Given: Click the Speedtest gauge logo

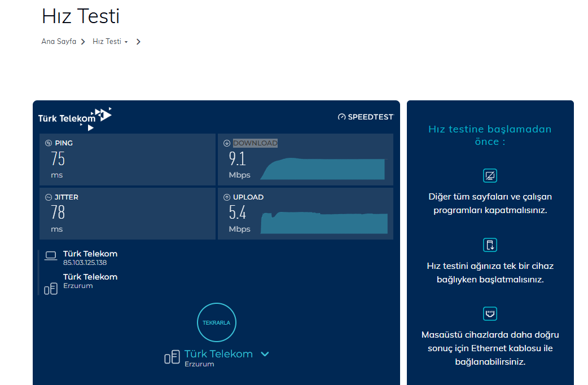Looking at the screenshot, I should (x=341, y=117).
